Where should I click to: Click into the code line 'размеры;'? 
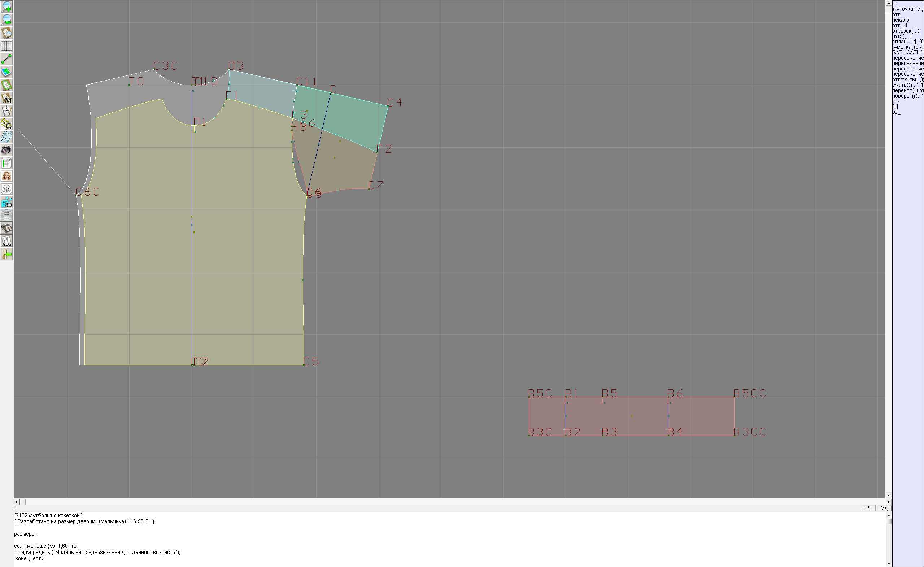[26, 534]
